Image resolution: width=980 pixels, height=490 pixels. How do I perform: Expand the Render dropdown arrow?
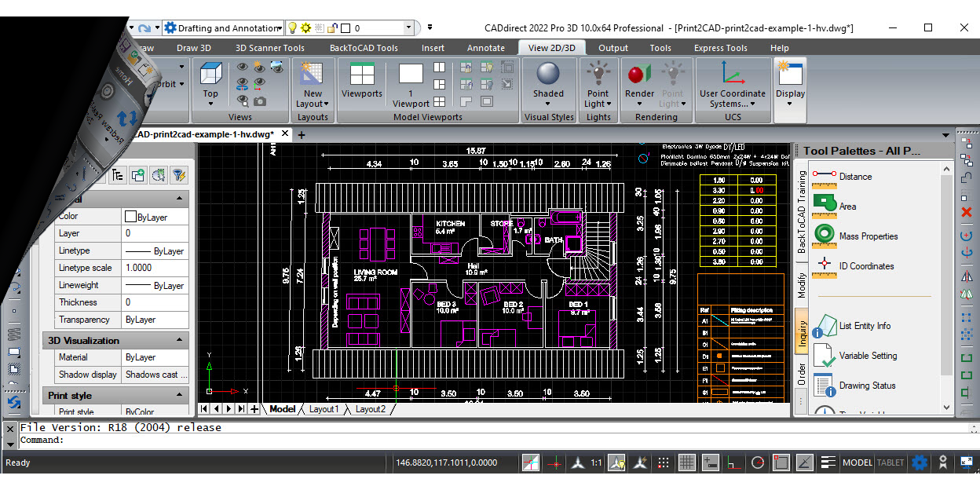pos(639,104)
